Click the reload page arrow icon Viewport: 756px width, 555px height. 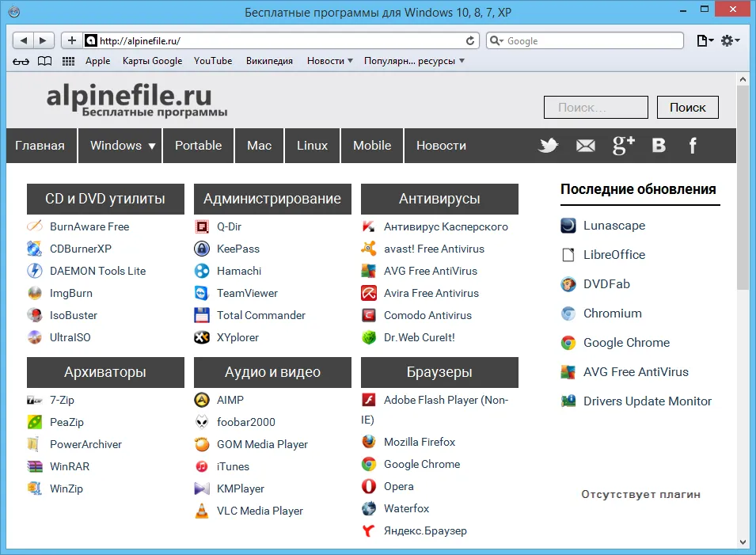coord(470,41)
